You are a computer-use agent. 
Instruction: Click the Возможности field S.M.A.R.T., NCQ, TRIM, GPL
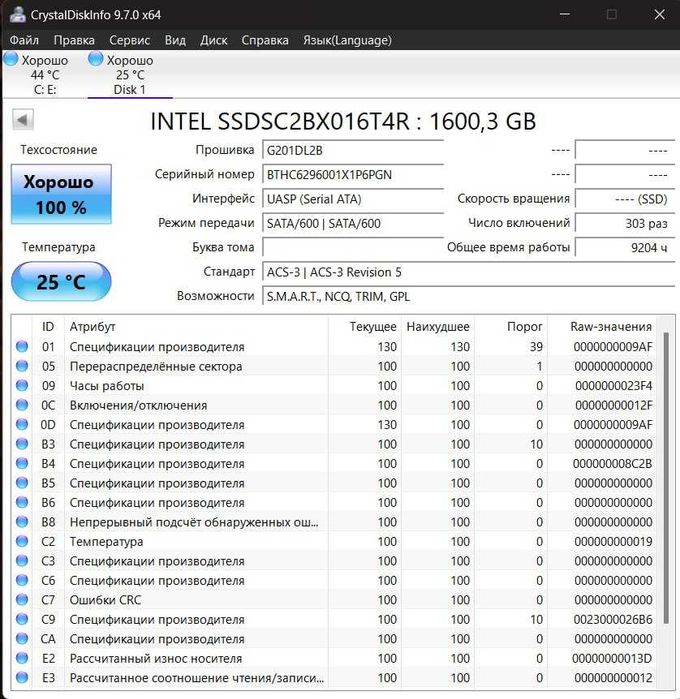pos(468,296)
